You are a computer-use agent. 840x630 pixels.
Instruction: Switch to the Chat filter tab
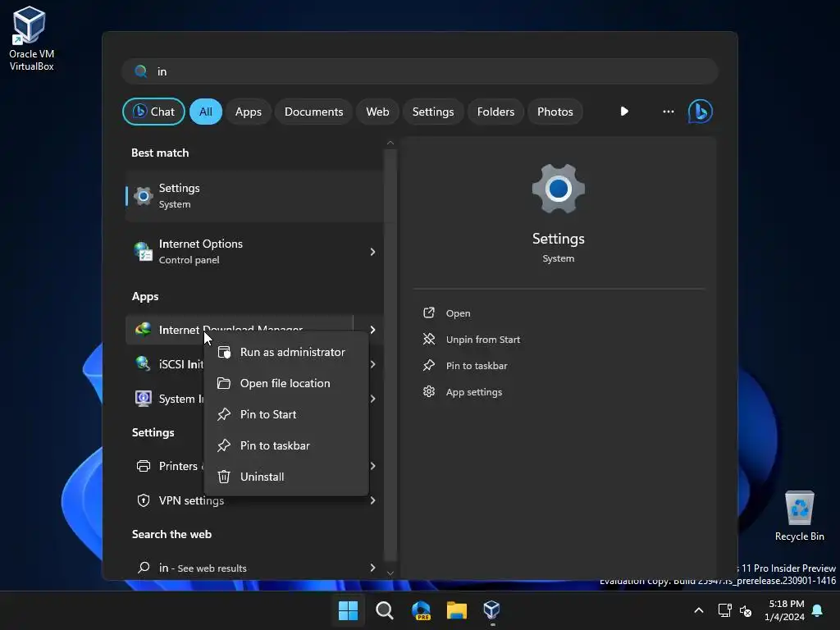pyautogui.click(x=153, y=112)
